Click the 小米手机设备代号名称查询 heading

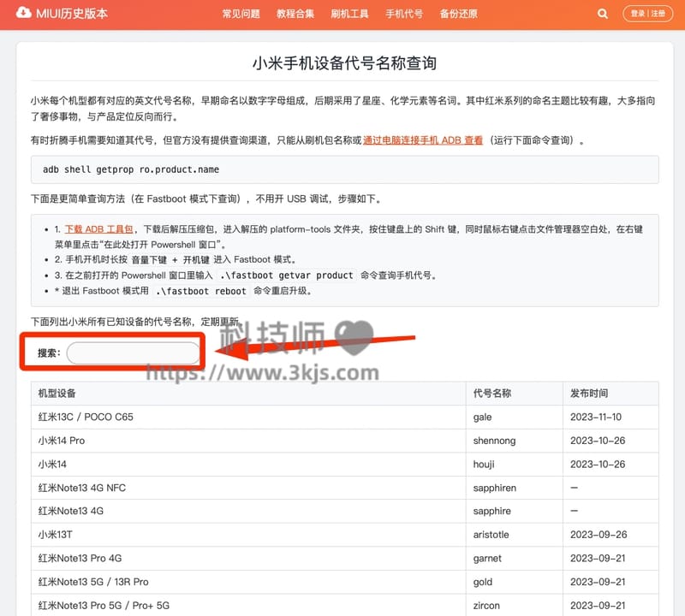(x=345, y=62)
